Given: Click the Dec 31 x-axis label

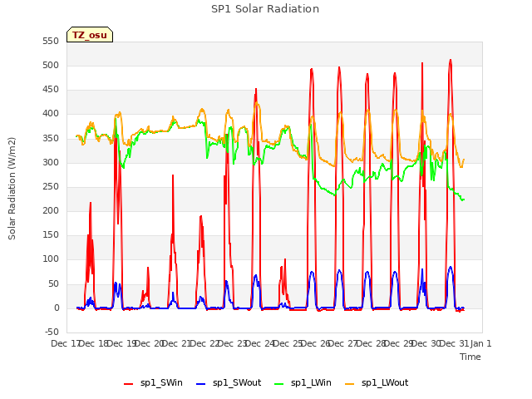Looking at the screenshot, I should (x=454, y=343).
